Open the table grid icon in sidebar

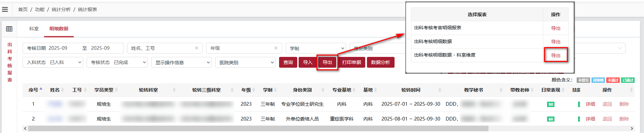tap(9, 29)
